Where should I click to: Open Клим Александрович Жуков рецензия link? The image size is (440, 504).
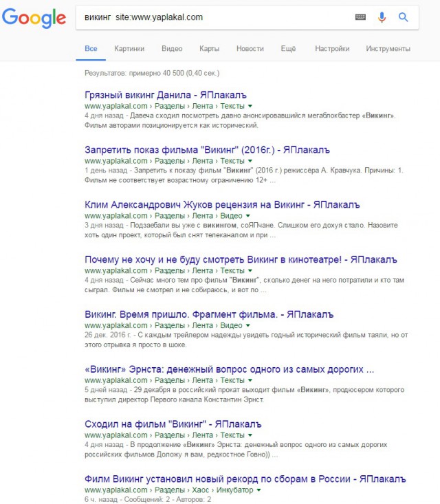point(222,205)
